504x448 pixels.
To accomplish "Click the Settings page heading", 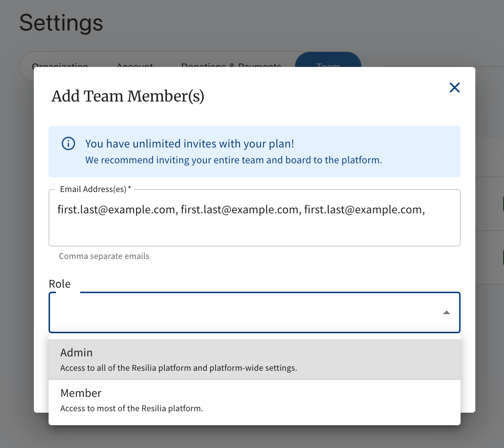I will point(61,23).
